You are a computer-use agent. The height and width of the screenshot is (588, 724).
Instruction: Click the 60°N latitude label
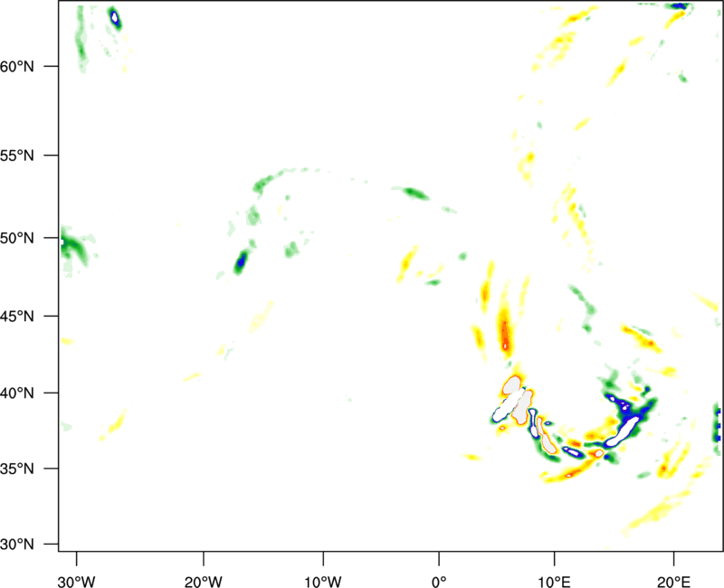pos(17,66)
